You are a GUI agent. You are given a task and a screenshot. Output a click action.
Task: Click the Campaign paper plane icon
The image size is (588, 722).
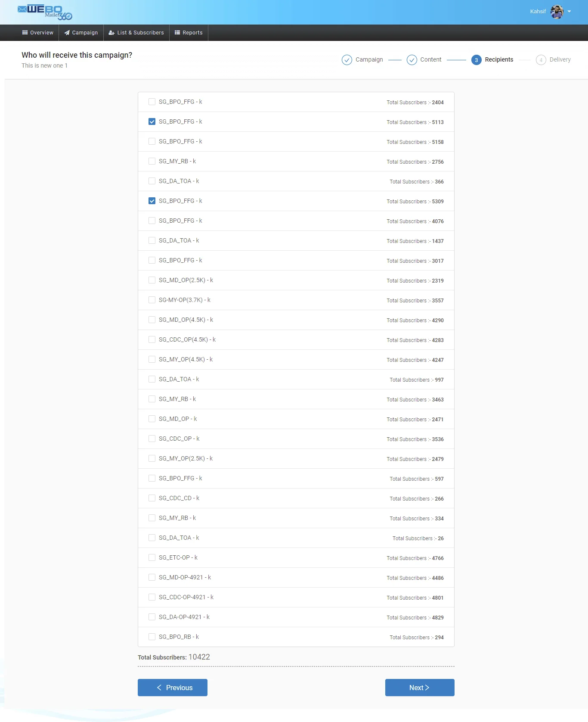point(67,33)
